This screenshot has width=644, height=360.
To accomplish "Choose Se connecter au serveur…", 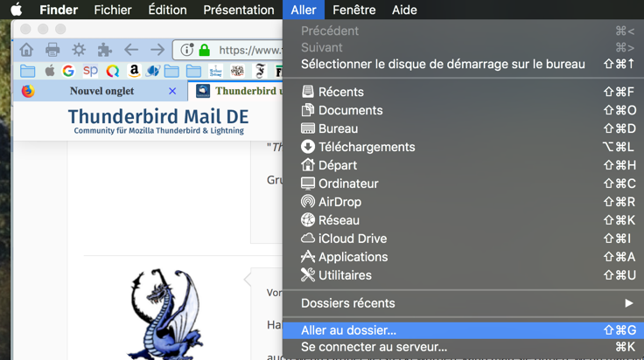I will point(463,347).
